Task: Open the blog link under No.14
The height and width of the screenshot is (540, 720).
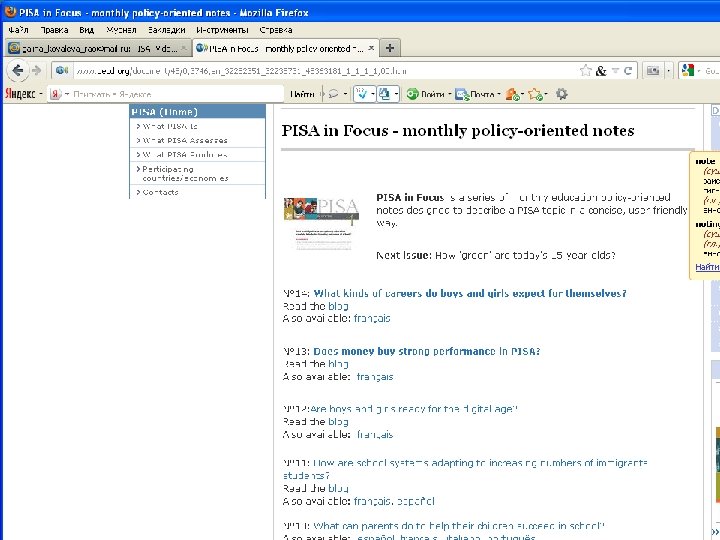Action: 338,306
